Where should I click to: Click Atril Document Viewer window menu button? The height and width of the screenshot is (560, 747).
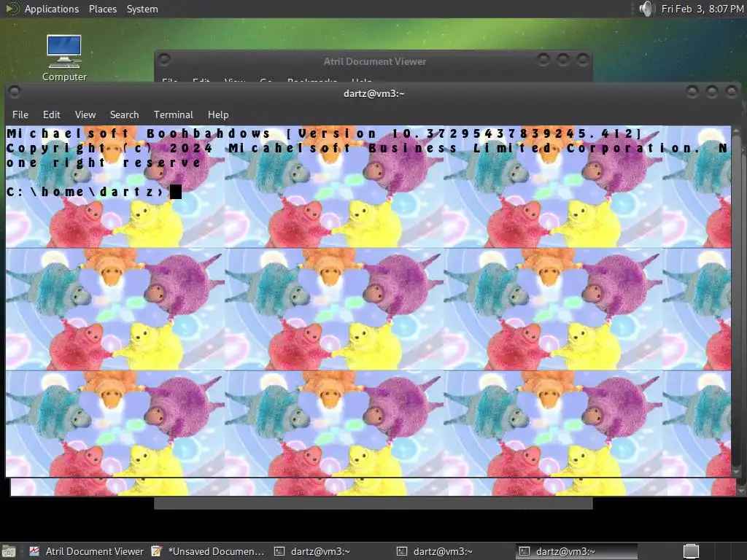click(164, 60)
